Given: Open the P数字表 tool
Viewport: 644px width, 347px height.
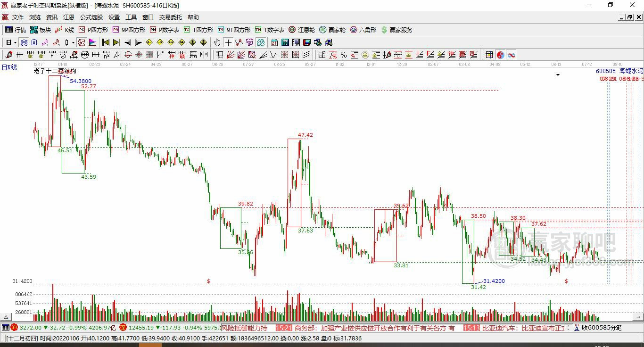Looking at the screenshot, I should tap(164, 30).
